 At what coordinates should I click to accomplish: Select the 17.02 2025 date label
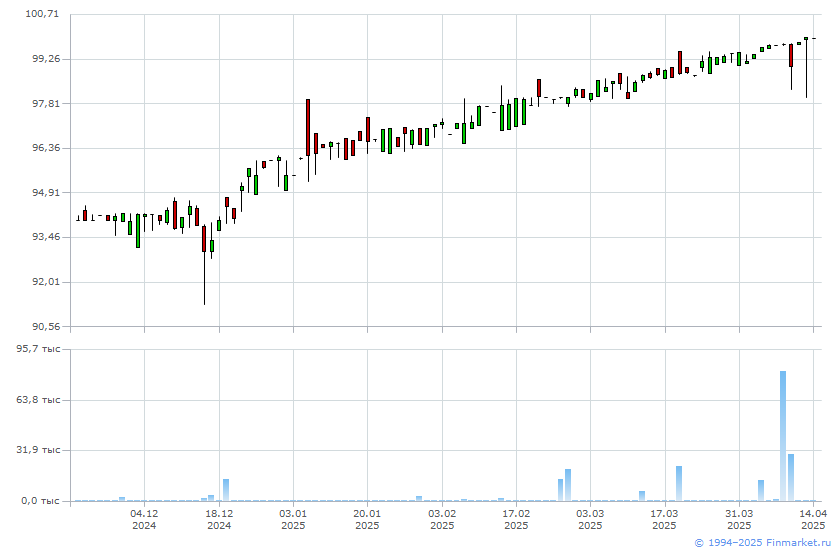(x=516, y=519)
